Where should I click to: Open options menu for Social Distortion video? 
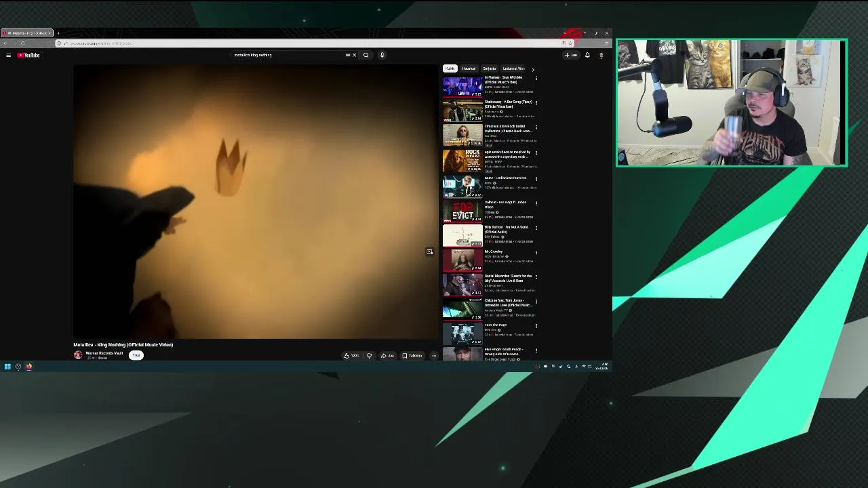tap(536, 277)
